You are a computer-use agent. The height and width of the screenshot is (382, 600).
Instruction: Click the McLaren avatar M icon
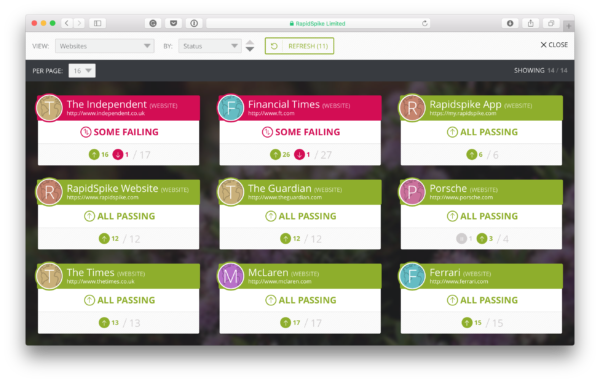pyautogui.click(x=231, y=276)
